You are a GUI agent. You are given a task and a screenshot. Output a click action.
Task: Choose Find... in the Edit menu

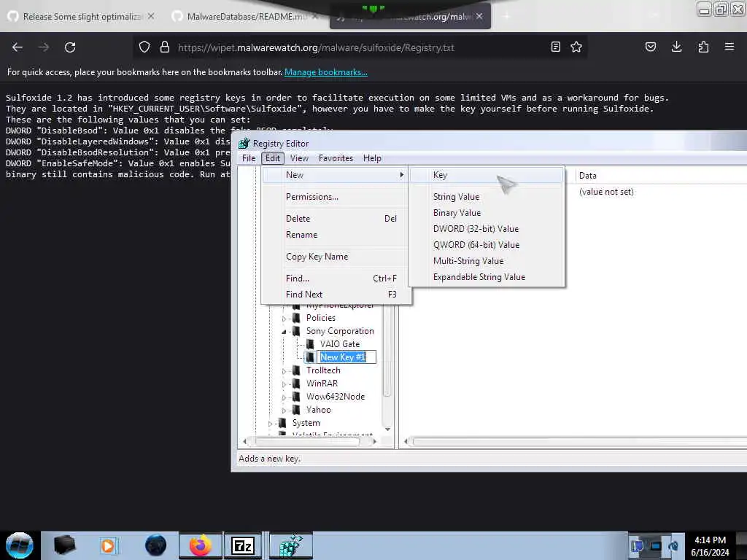pyautogui.click(x=336, y=278)
